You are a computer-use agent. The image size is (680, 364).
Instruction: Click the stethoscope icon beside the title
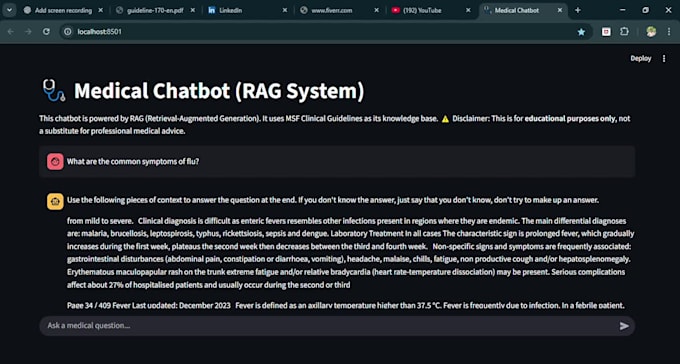[54, 91]
